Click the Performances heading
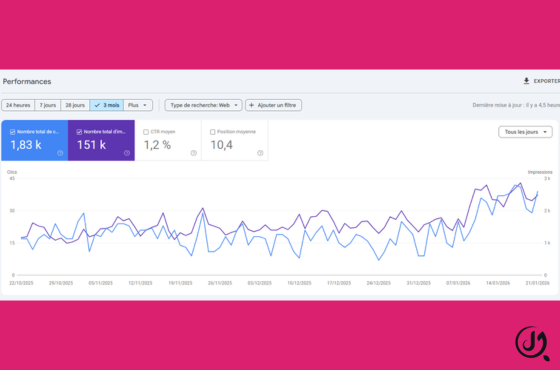The image size is (560, 370). coord(27,81)
